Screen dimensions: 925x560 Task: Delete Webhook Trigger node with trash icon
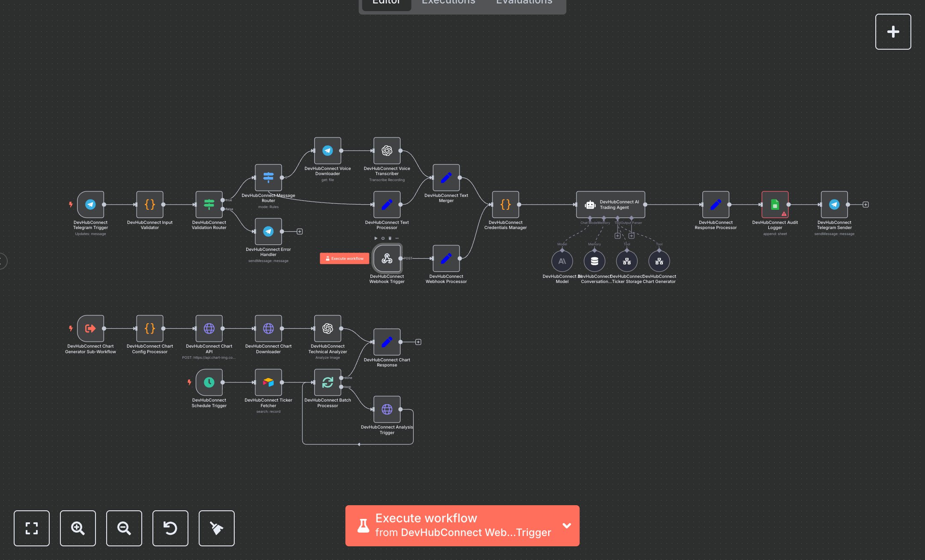click(390, 238)
